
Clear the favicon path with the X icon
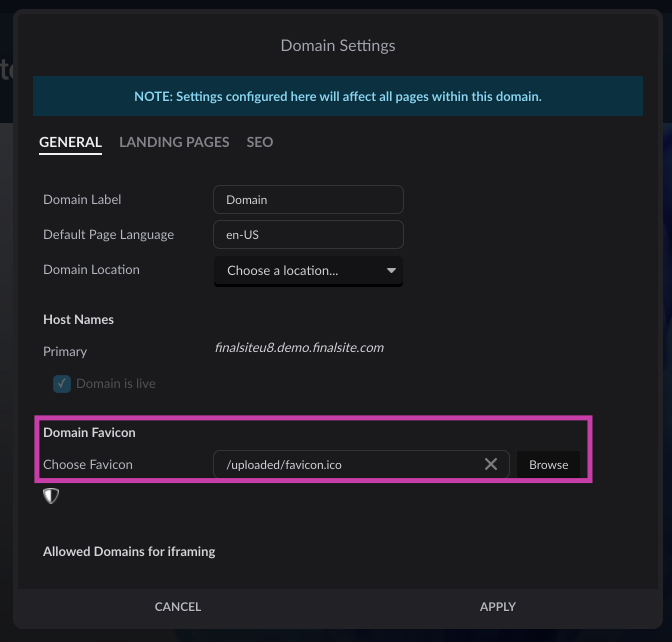490,464
